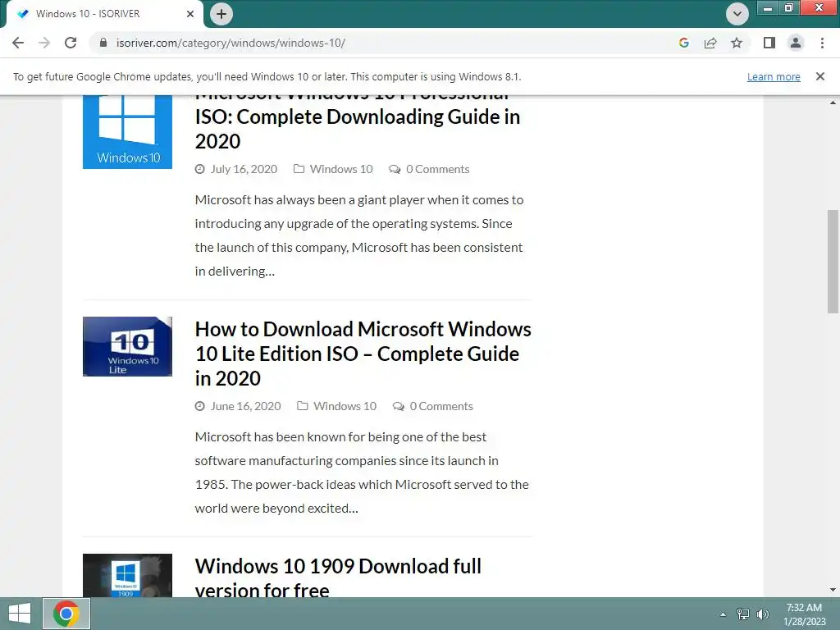The height and width of the screenshot is (630, 840).
Task: Click the Google icon in the address bar
Action: coord(683,43)
